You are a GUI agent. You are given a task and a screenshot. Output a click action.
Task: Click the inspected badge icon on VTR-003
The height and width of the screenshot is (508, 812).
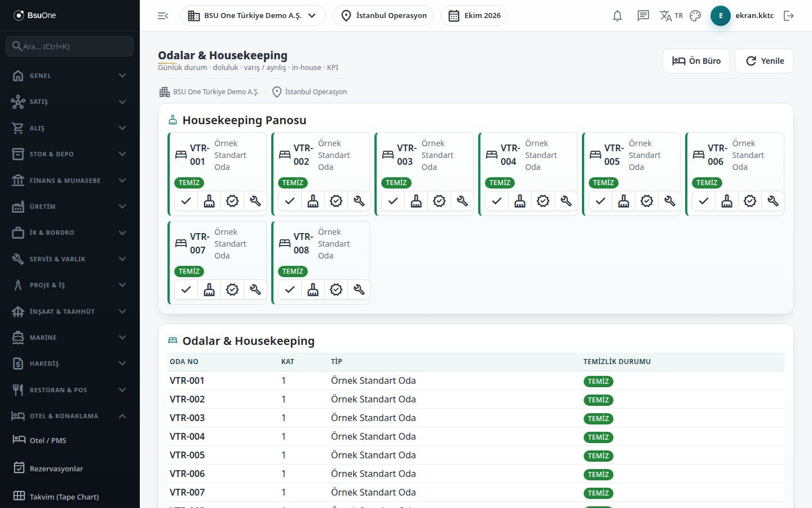[x=439, y=201]
